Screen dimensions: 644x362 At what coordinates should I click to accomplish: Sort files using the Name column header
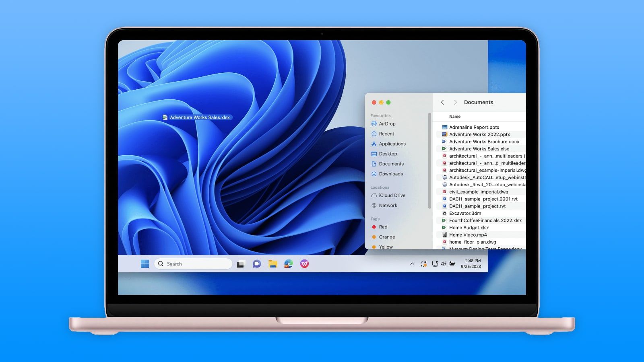click(x=455, y=116)
